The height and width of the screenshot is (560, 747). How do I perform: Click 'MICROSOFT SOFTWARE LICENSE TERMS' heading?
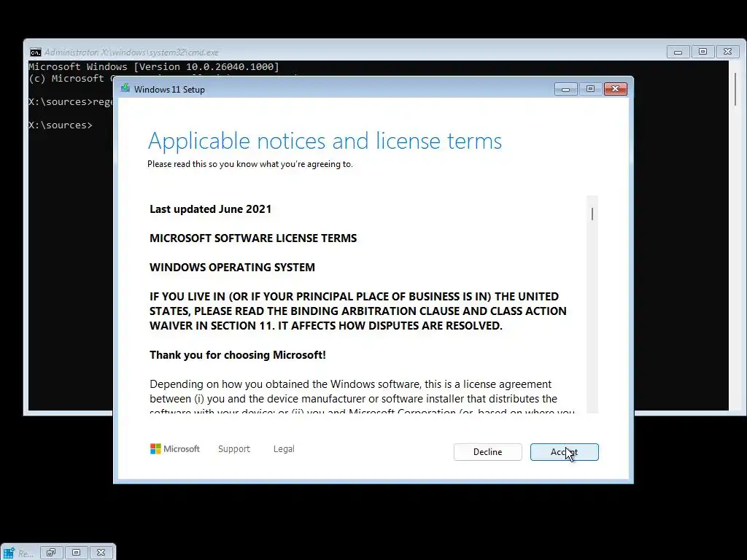253,238
